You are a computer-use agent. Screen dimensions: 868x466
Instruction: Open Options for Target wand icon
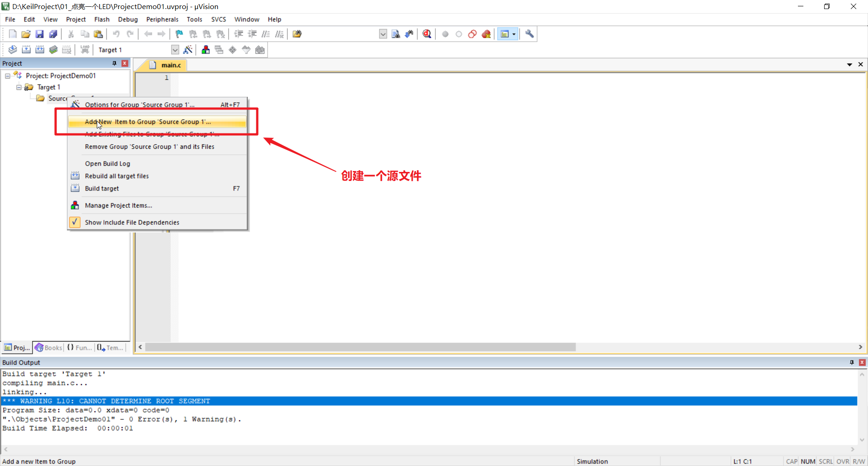click(188, 50)
